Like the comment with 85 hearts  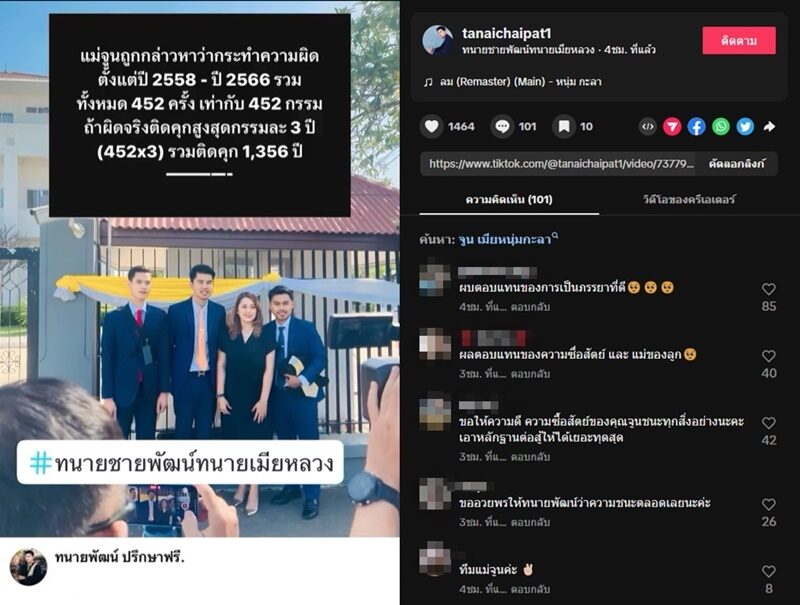769,289
